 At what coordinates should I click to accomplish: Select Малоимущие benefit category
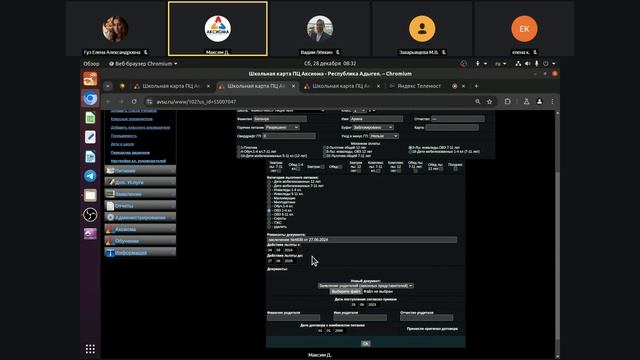pyautogui.click(x=269, y=198)
